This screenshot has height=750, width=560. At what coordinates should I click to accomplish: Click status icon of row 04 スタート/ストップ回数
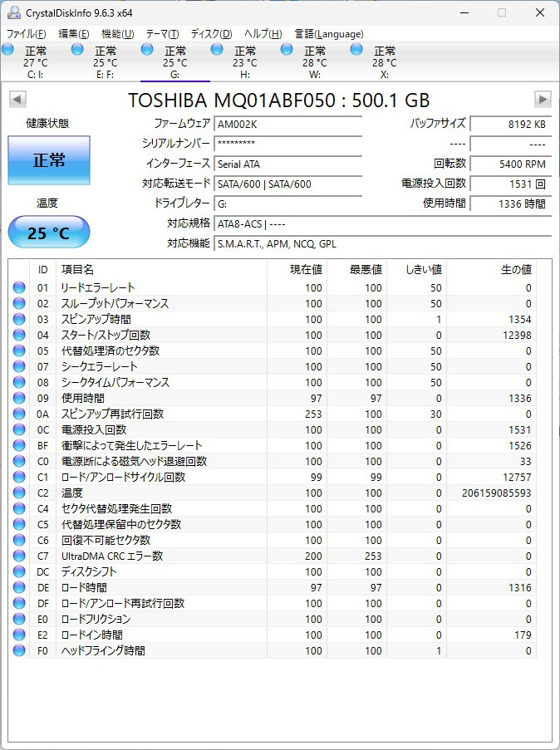19,335
